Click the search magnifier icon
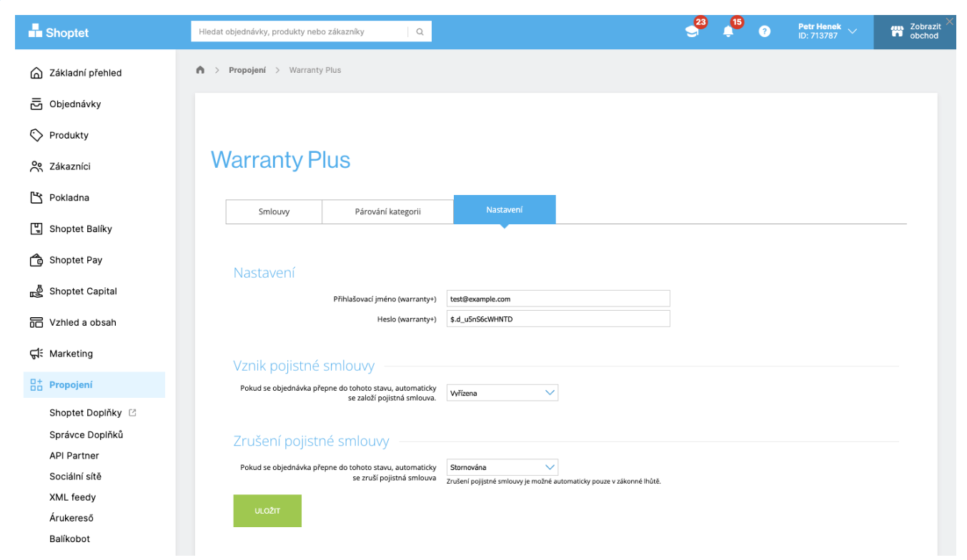Viewport: 967px width, 560px height. pos(420,31)
